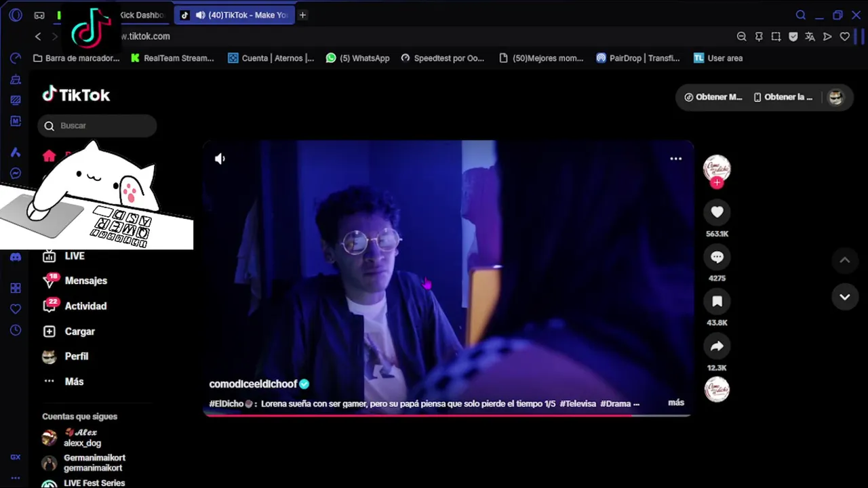Open Aria AI icon in Opera sidebar
The width and height of the screenshot is (868, 488).
(16, 152)
